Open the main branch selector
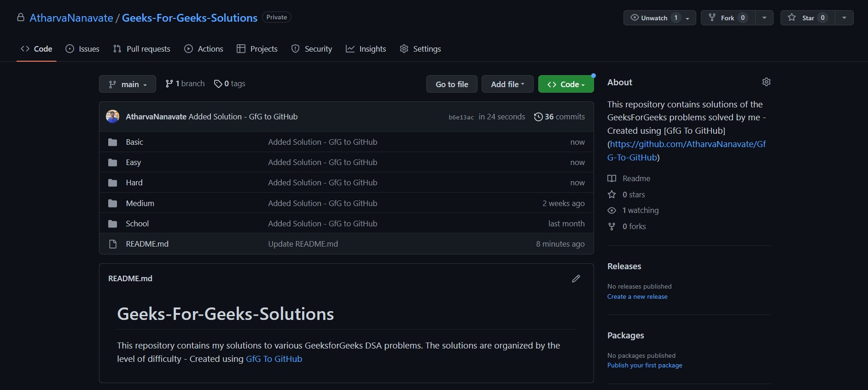The width and height of the screenshot is (868, 390). (x=128, y=84)
